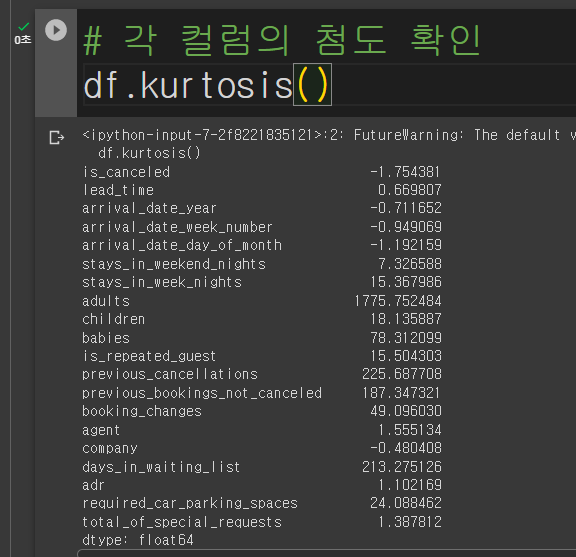This screenshot has width=576, height=557.
Task: Select the dtype: float64 line
Action: [138, 540]
